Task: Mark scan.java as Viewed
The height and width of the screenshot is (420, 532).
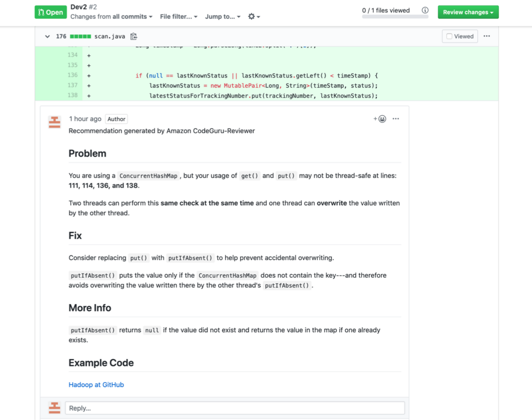Action: (x=460, y=37)
